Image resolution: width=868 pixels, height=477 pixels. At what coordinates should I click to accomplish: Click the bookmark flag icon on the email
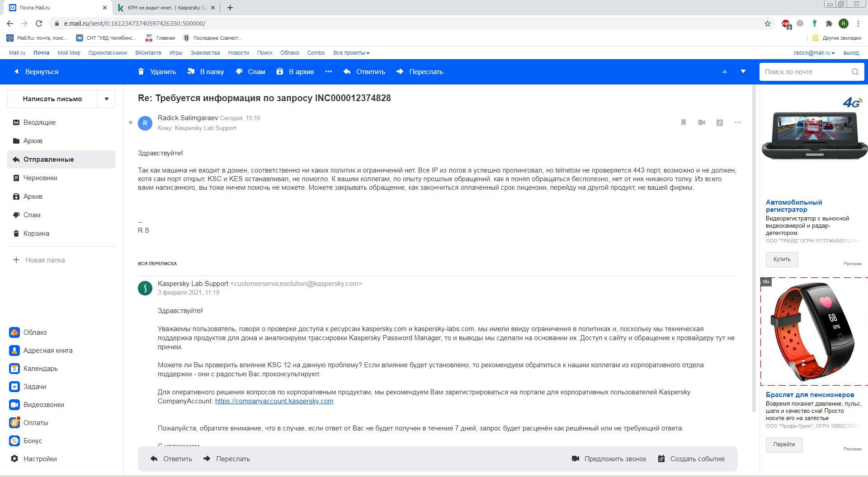click(684, 122)
